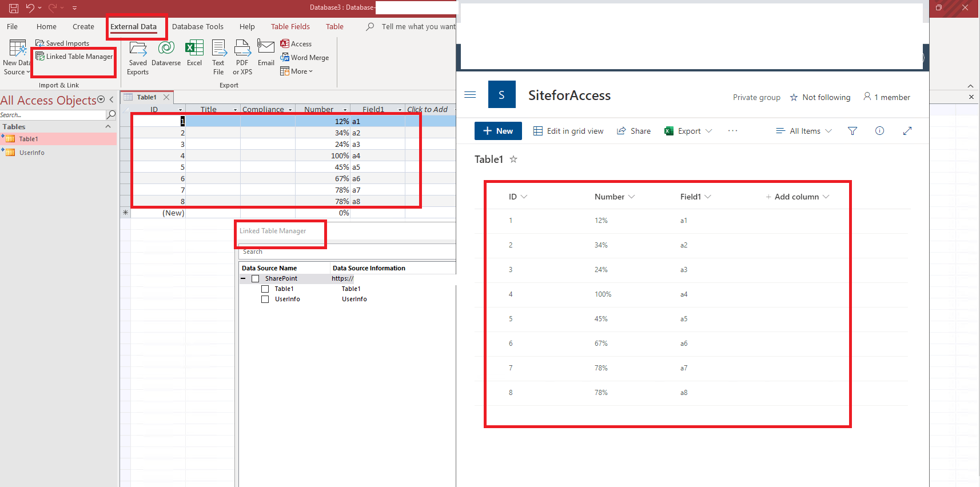Click the Click to Add column header
The width and height of the screenshot is (980, 487).
tap(428, 110)
